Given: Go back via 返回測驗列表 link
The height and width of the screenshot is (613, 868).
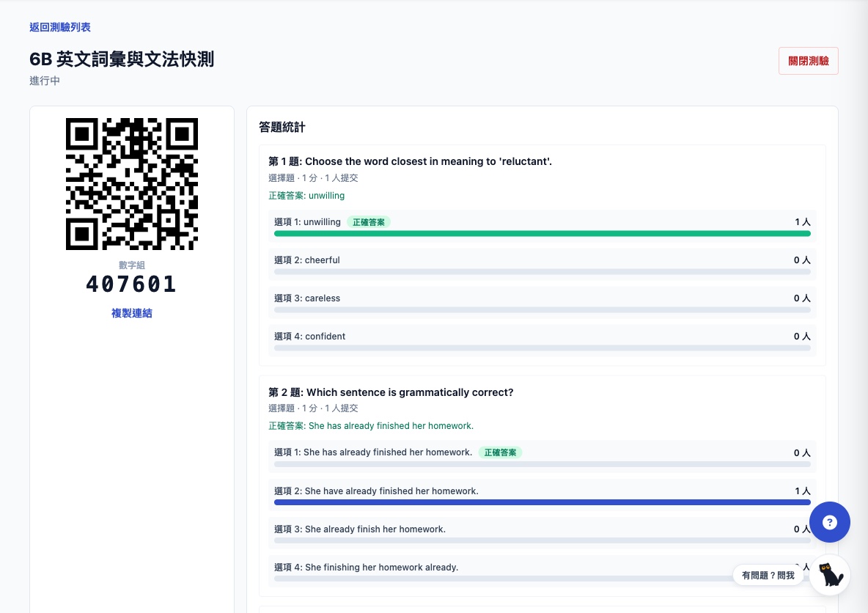Looking at the screenshot, I should [x=60, y=27].
